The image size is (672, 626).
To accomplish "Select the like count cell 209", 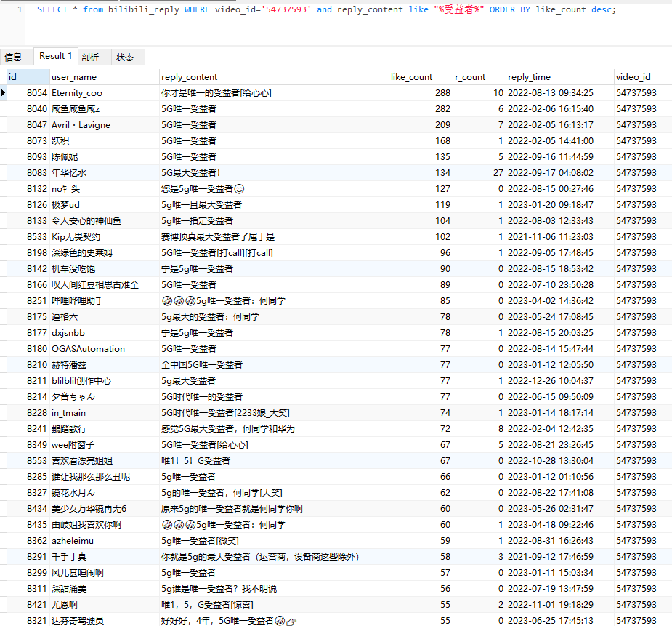I will (421, 125).
